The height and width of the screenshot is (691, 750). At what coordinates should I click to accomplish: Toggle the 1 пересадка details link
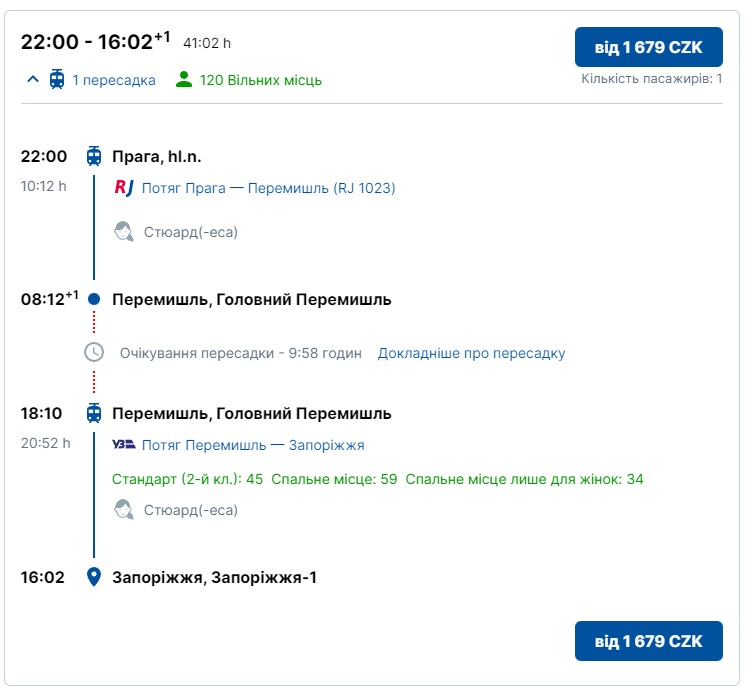(x=113, y=80)
